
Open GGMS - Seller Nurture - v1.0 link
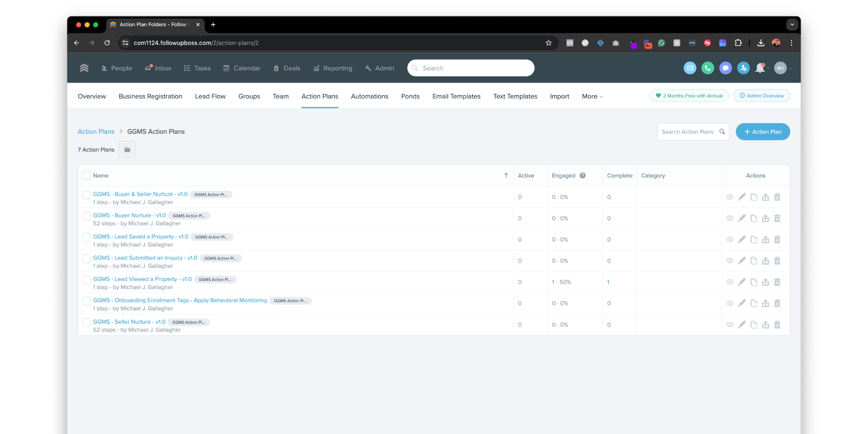pos(129,322)
